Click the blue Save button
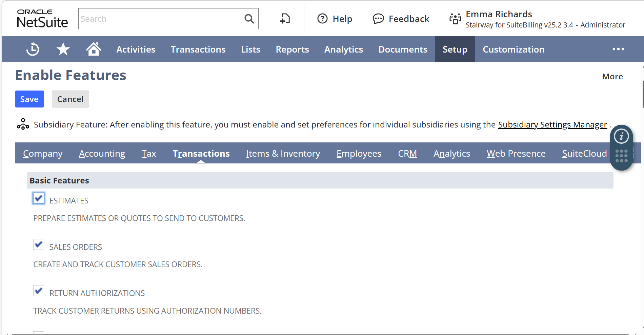 click(x=29, y=99)
